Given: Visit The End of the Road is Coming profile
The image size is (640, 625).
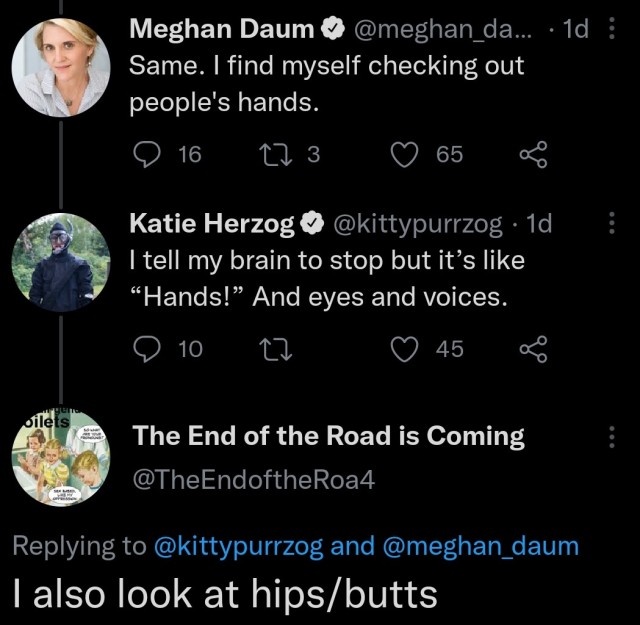Looking at the screenshot, I should 329,436.
